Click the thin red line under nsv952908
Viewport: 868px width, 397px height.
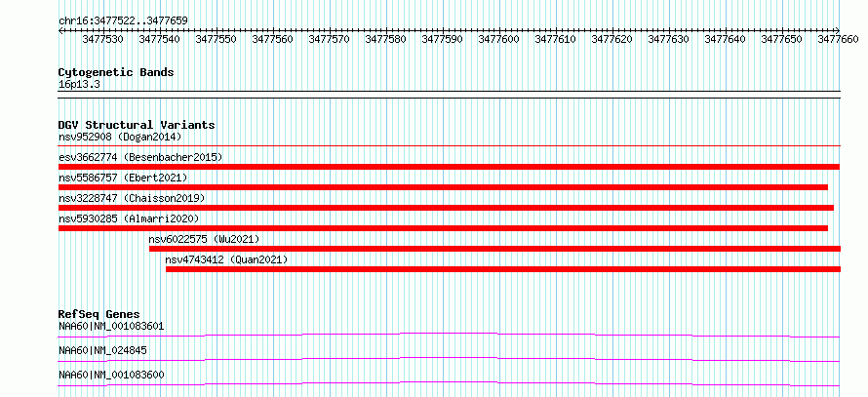tap(450, 145)
